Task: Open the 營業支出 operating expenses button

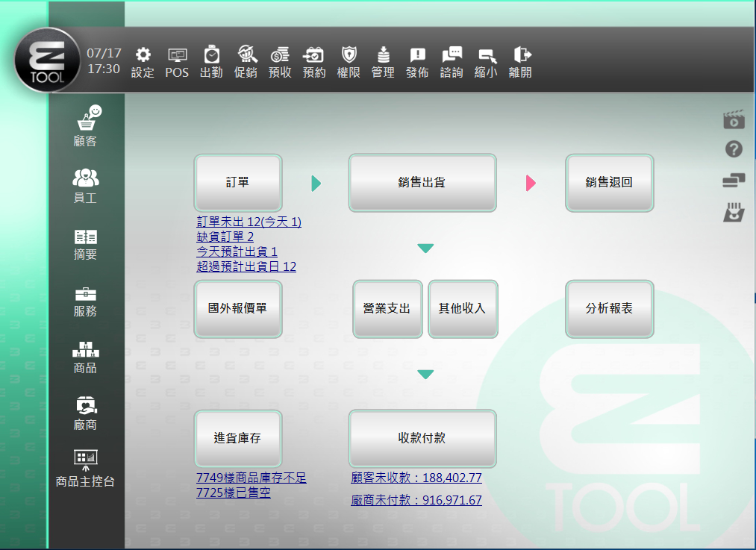Action: pos(387,309)
